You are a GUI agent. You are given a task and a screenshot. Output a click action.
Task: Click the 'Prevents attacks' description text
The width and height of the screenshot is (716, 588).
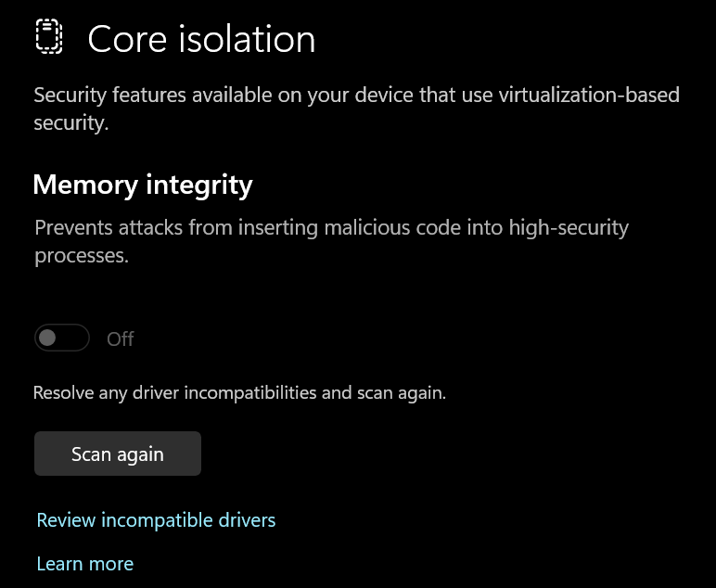[x=331, y=241]
